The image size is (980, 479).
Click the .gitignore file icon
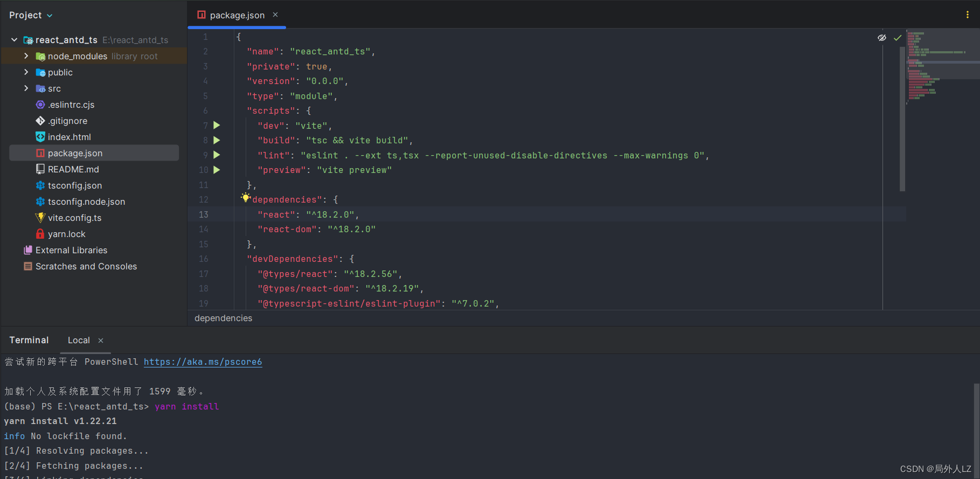coord(40,121)
